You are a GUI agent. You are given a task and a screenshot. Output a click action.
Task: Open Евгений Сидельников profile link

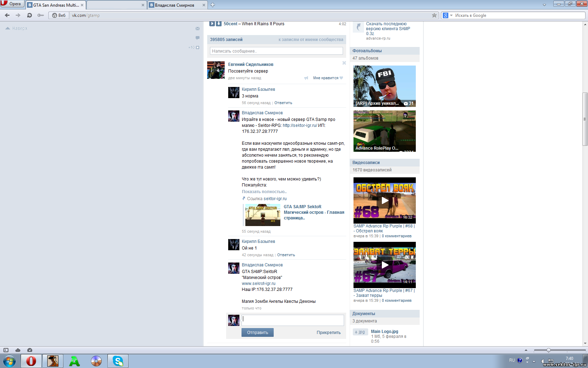pos(251,64)
